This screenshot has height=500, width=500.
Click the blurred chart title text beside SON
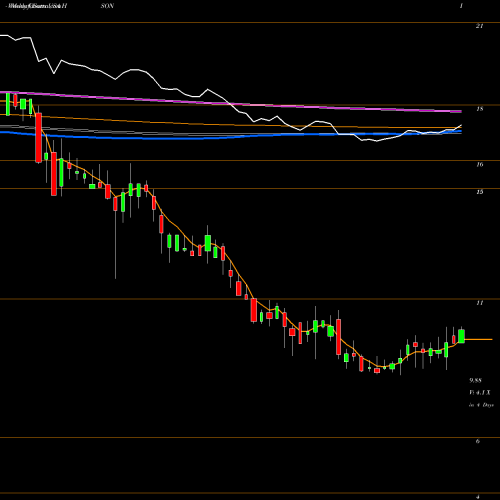coord(37,6)
